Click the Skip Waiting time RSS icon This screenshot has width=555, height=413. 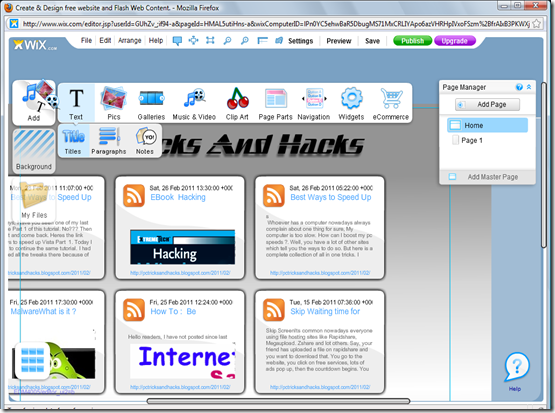click(x=274, y=310)
